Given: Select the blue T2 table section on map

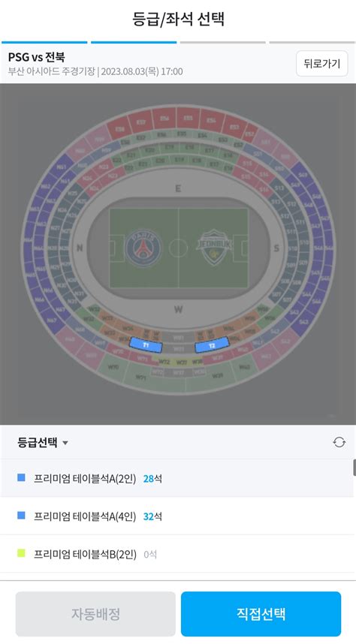Looking at the screenshot, I should pos(212,345).
